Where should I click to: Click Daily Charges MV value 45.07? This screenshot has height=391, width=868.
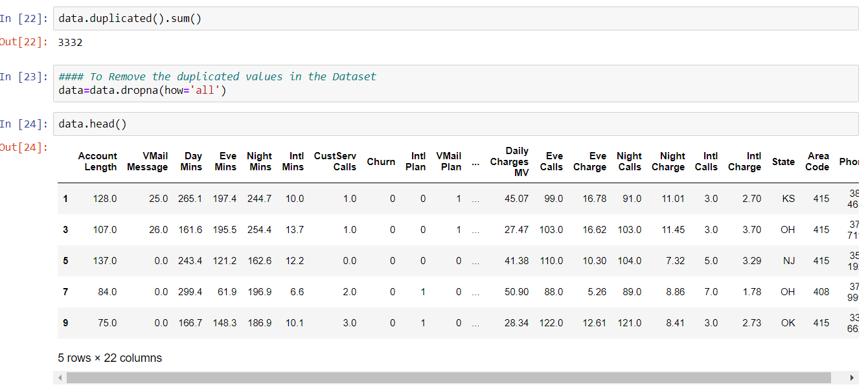(x=517, y=199)
